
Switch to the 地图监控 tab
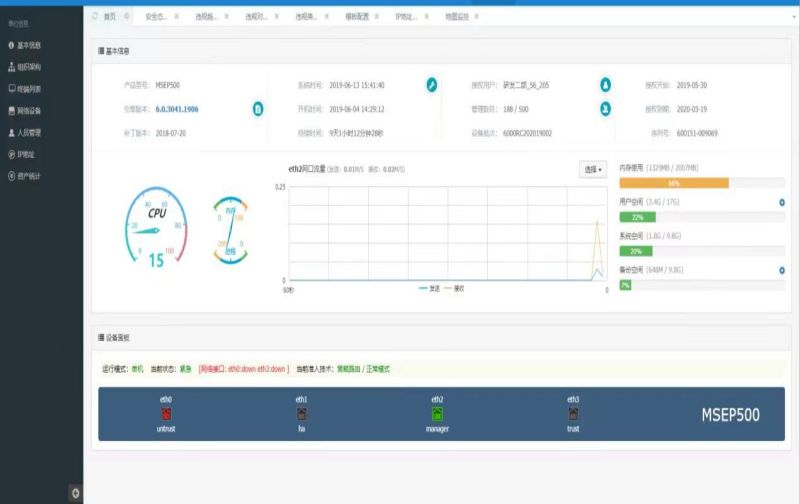pos(457,16)
